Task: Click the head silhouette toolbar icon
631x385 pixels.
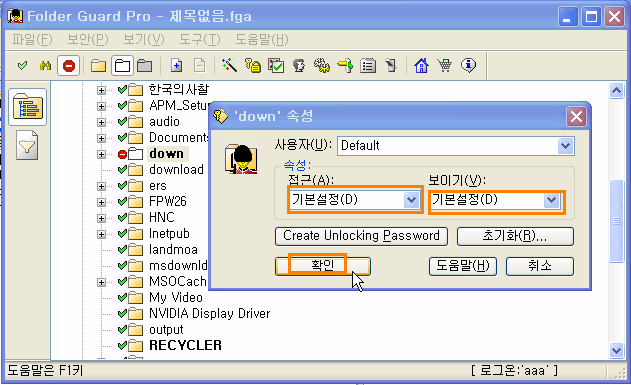Action: [299, 66]
